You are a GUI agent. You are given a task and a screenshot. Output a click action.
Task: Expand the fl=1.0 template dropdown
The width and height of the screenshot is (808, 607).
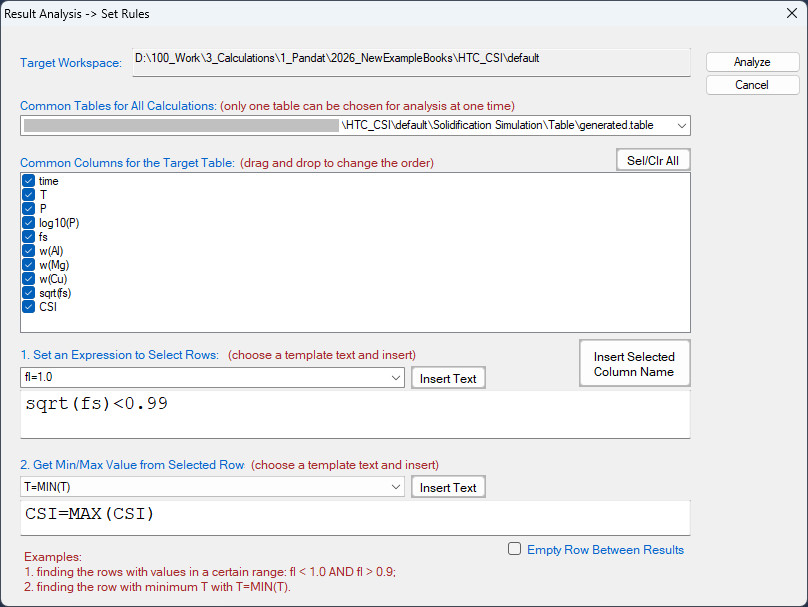[x=397, y=378]
